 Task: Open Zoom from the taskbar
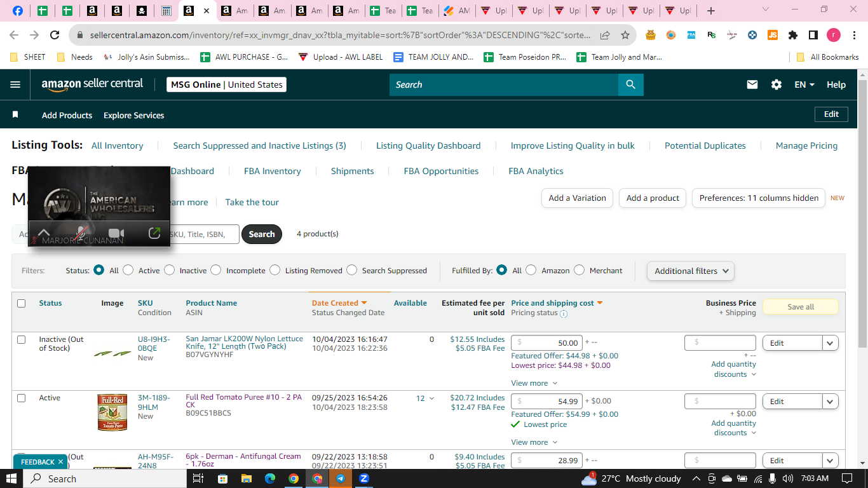pos(364,478)
